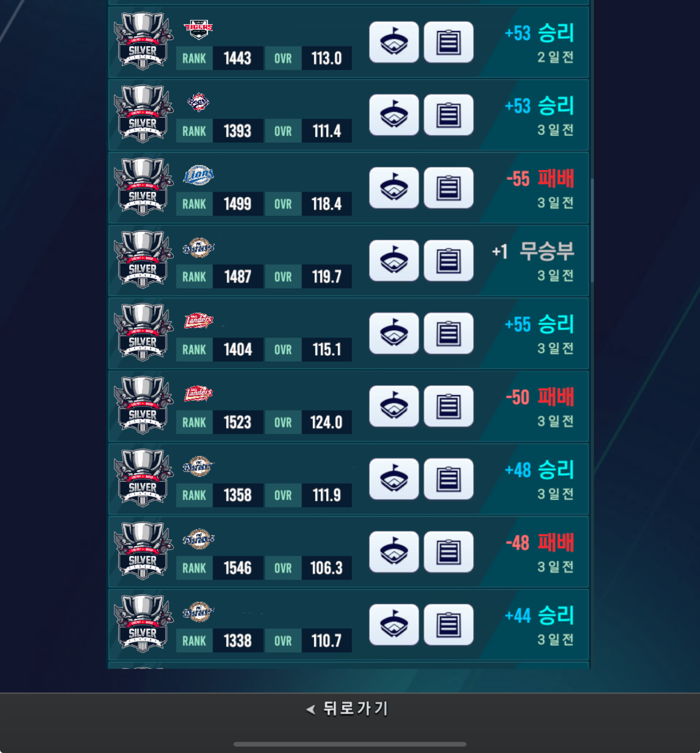Open stadium replay for the rank 1443 Tigers match
The width and height of the screenshot is (700, 753).
[x=394, y=42]
